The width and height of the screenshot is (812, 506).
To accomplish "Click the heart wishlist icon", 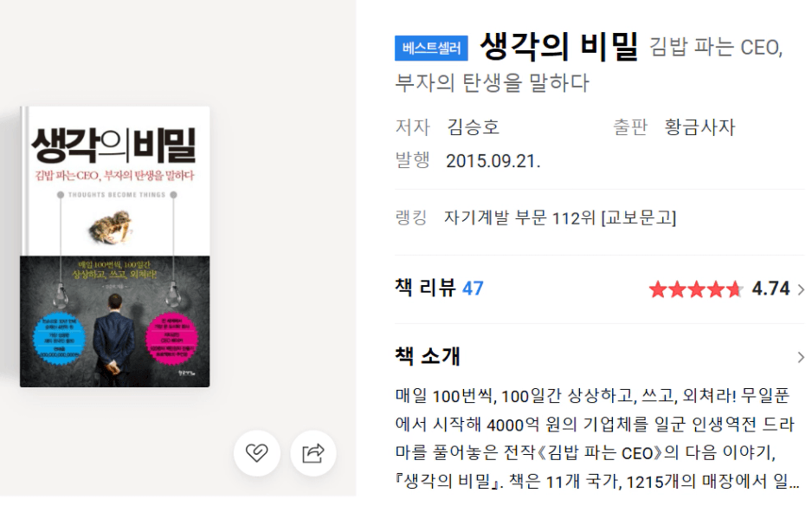I will click(x=257, y=453).
